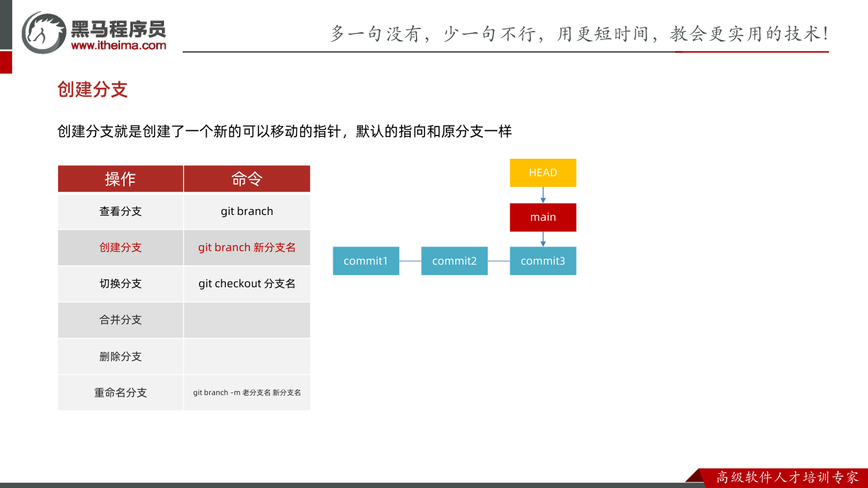
Task: Select the red main branch box
Action: click(542, 217)
